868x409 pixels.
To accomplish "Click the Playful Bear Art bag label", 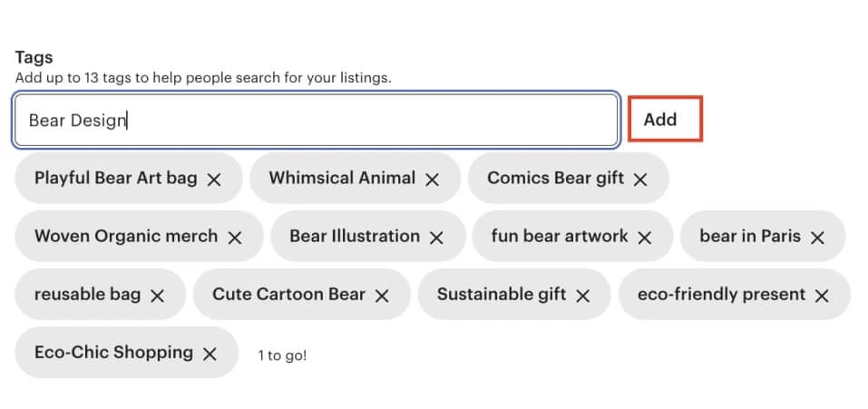I will click(115, 178).
